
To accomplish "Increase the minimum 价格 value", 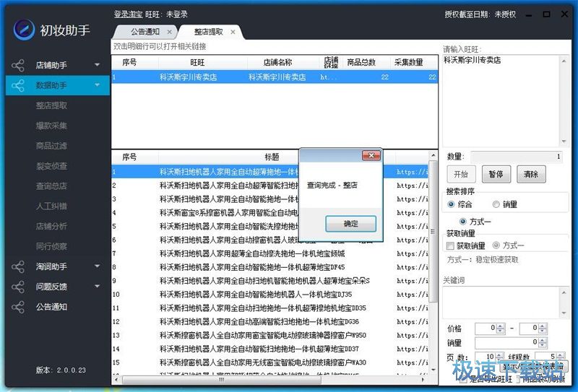I will [501, 326].
